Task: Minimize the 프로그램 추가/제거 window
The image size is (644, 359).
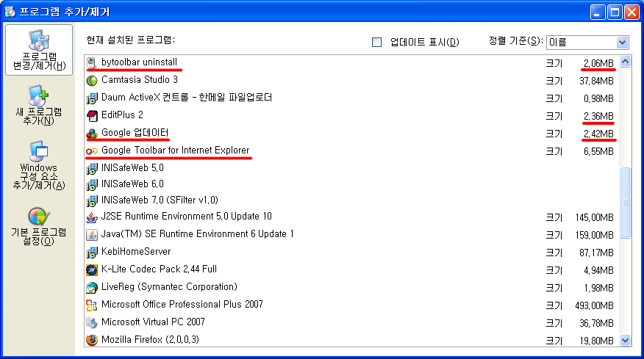Action: (x=598, y=12)
